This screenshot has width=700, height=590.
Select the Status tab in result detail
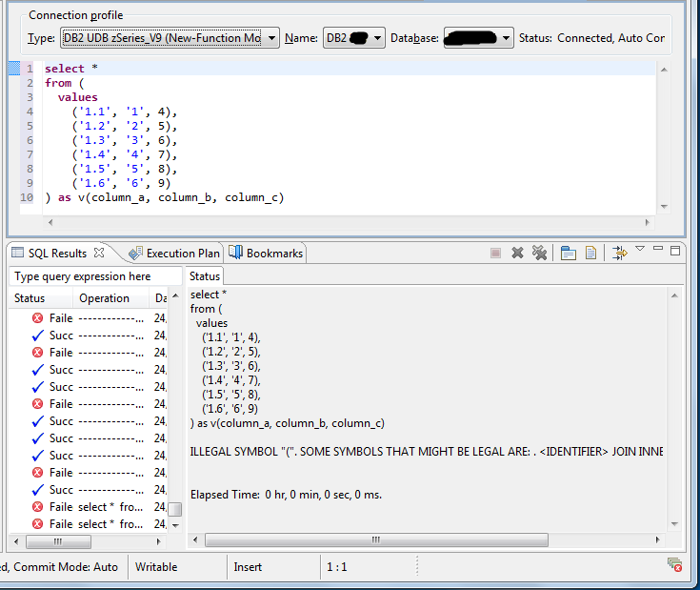[x=205, y=276]
